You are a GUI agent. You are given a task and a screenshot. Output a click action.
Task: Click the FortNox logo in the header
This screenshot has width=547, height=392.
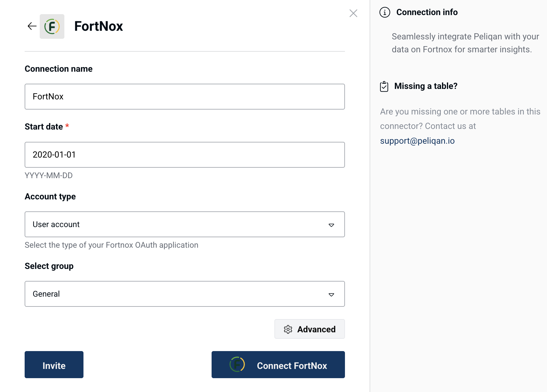point(52,26)
